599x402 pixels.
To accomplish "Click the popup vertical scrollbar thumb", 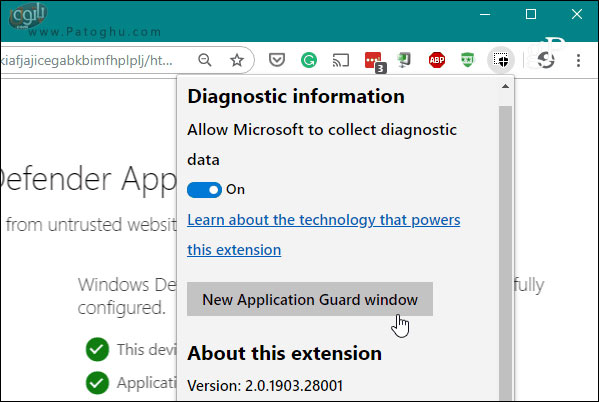I will (505, 252).
